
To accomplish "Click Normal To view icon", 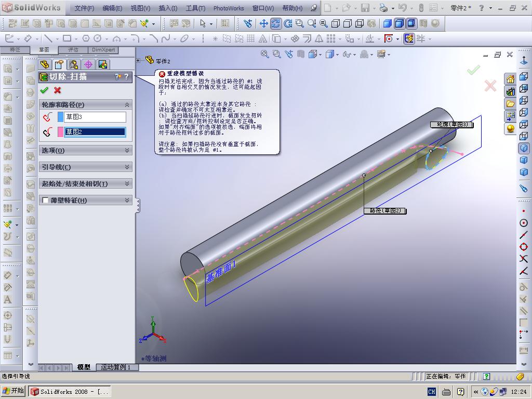I will click(x=524, y=61).
